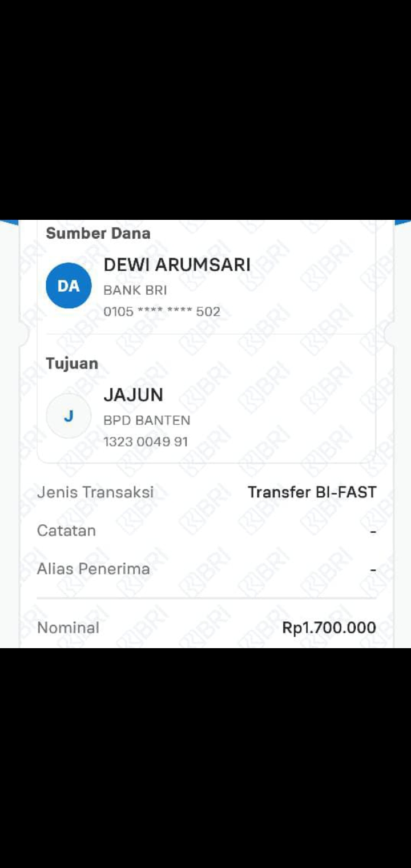411x868 pixels.
Task: Tap the blue corner at top right
Action: click(x=403, y=222)
